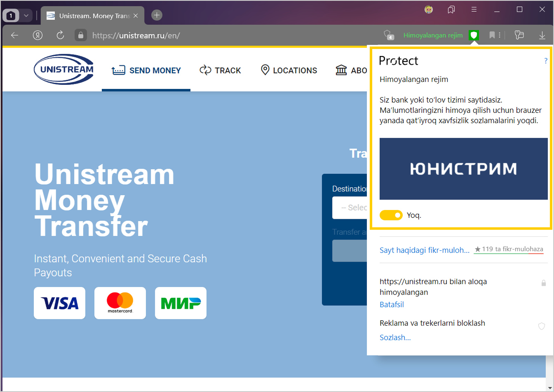Open the Sayt haqidagi fikr-mulohaza link
This screenshot has width=554, height=392.
point(424,250)
